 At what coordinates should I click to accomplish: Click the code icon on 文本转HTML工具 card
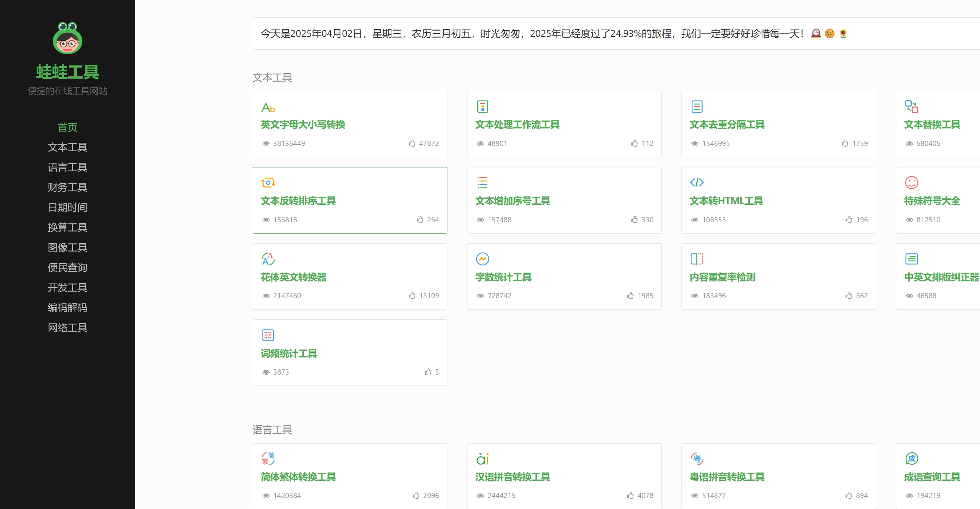(x=697, y=183)
